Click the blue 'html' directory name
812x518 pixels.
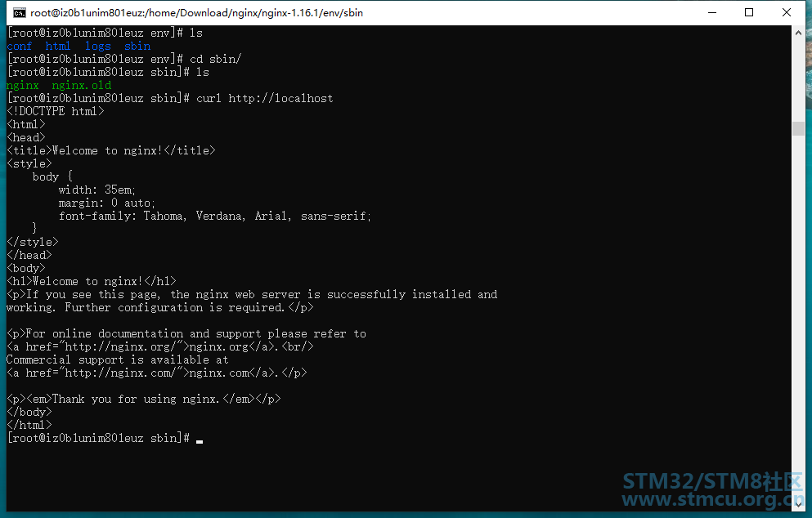[x=58, y=46]
